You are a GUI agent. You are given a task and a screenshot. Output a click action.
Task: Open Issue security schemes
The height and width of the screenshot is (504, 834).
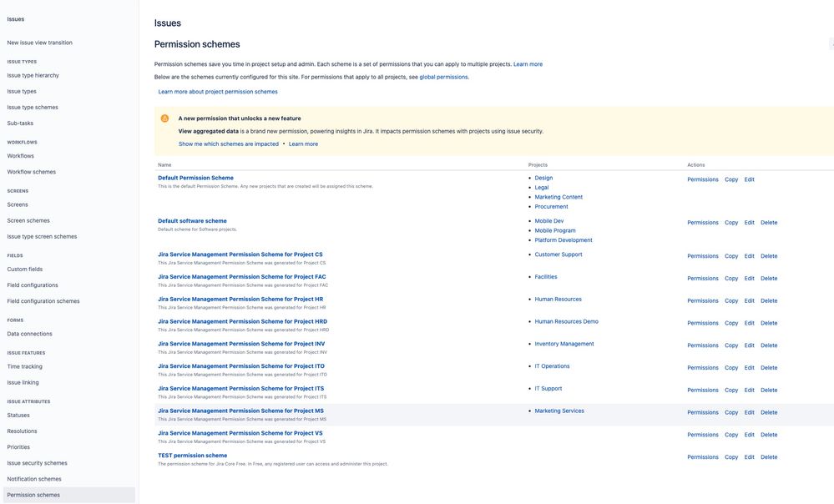pyautogui.click(x=38, y=463)
